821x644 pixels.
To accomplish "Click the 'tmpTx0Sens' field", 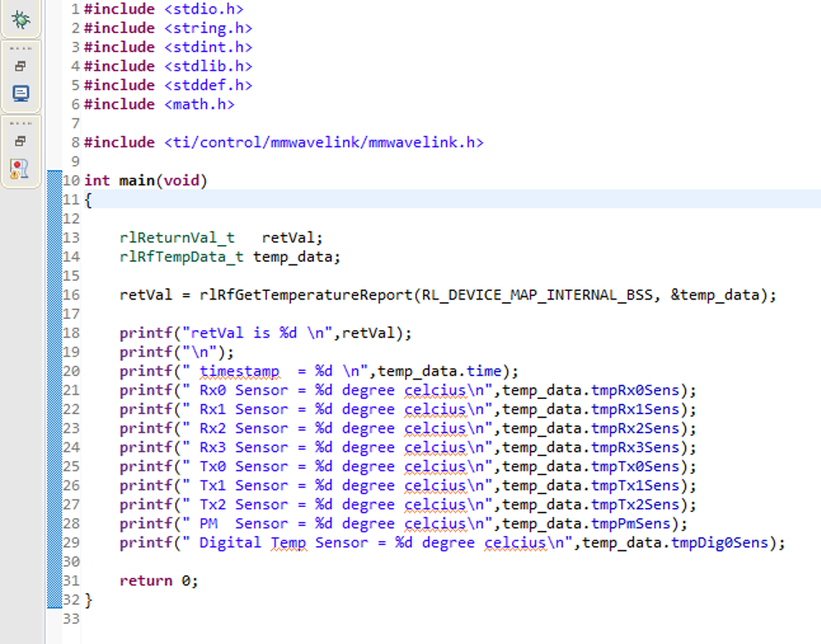I will point(636,466).
